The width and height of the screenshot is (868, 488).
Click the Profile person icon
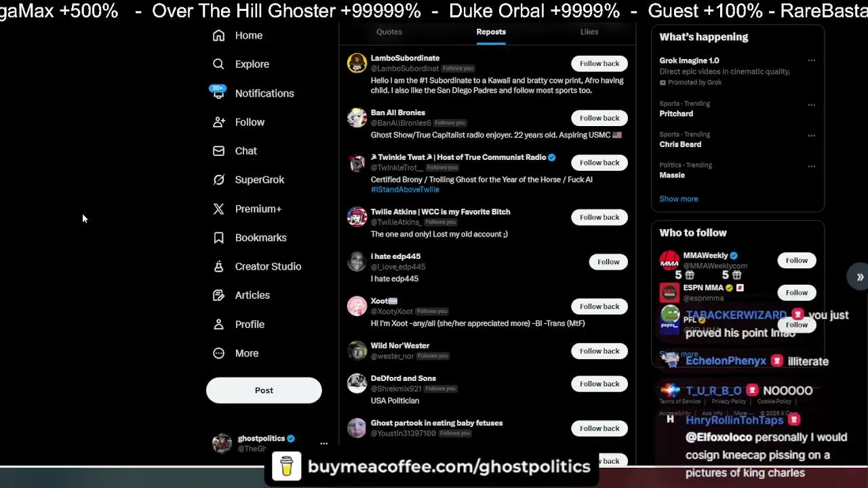(218, 324)
